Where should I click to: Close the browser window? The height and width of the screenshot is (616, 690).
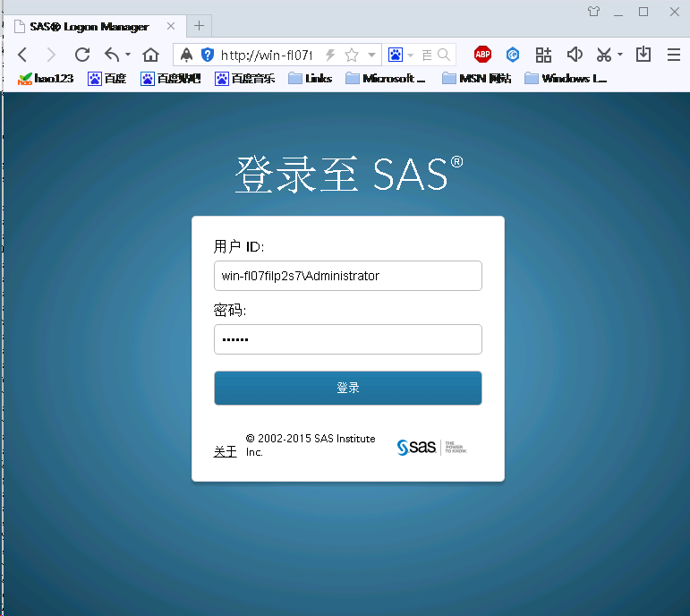pyautogui.click(x=674, y=12)
